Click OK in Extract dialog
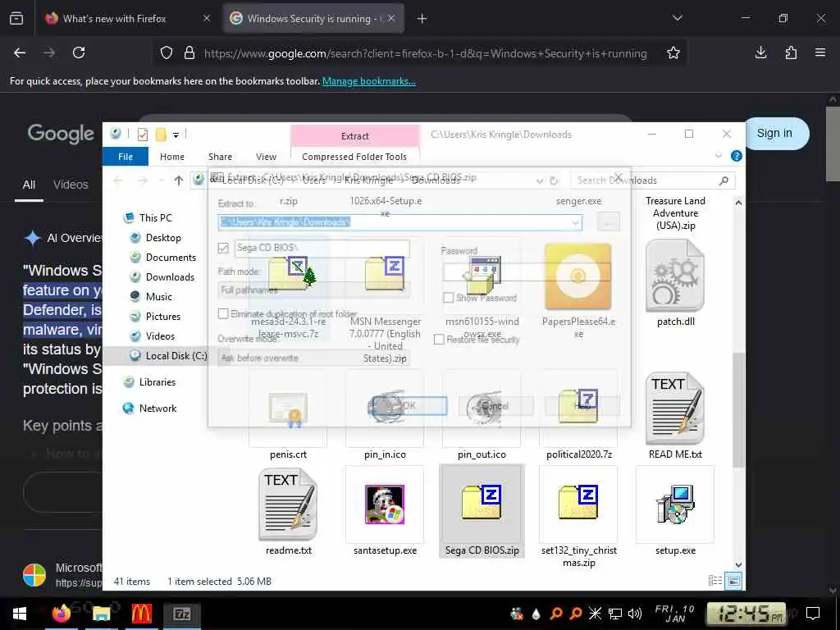Viewport: 840px width, 630px height. coord(409,405)
